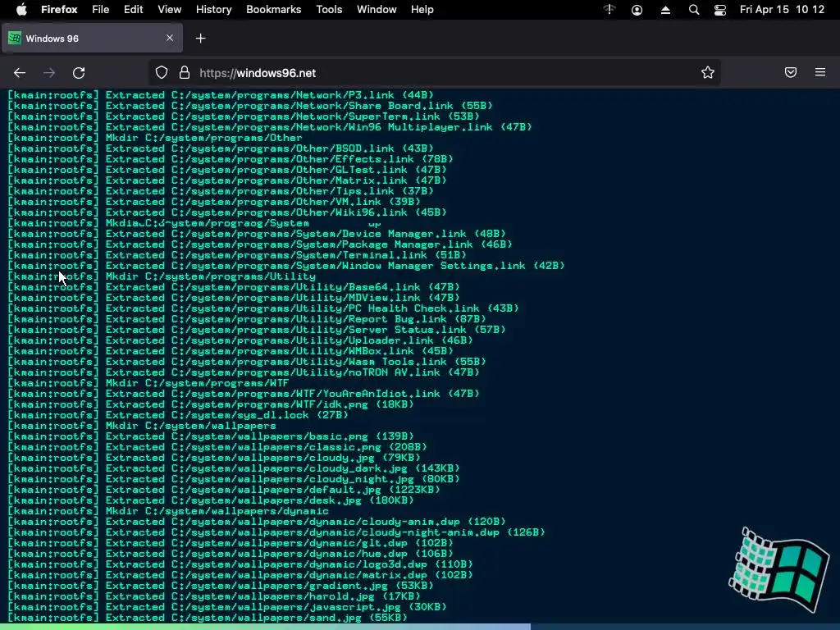840x630 pixels.
Task: Click the Share Board.link log line
Action: (250, 106)
